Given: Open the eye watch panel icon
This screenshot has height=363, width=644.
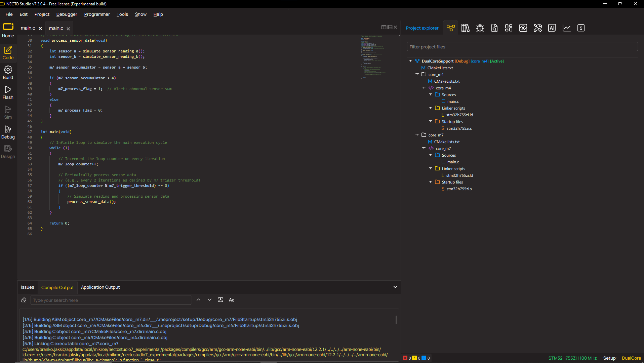Looking at the screenshot, I should tap(523, 28).
